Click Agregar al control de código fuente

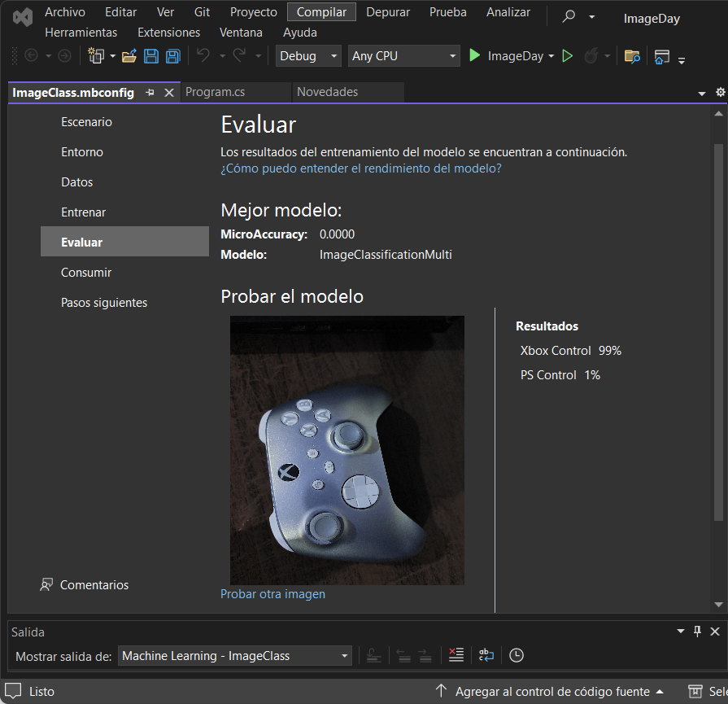point(552,692)
